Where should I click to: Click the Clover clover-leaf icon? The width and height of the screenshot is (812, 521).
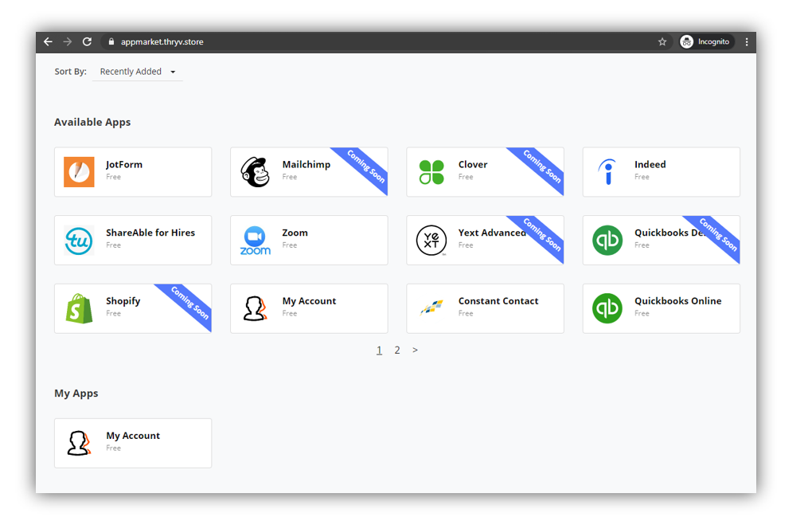[x=431, y=171]
